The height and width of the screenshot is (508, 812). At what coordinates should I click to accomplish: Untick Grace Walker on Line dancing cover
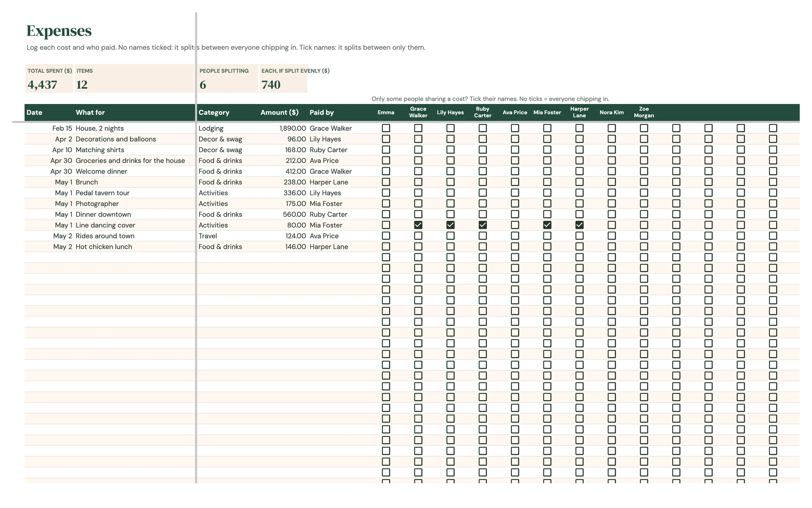coord(418,225)
